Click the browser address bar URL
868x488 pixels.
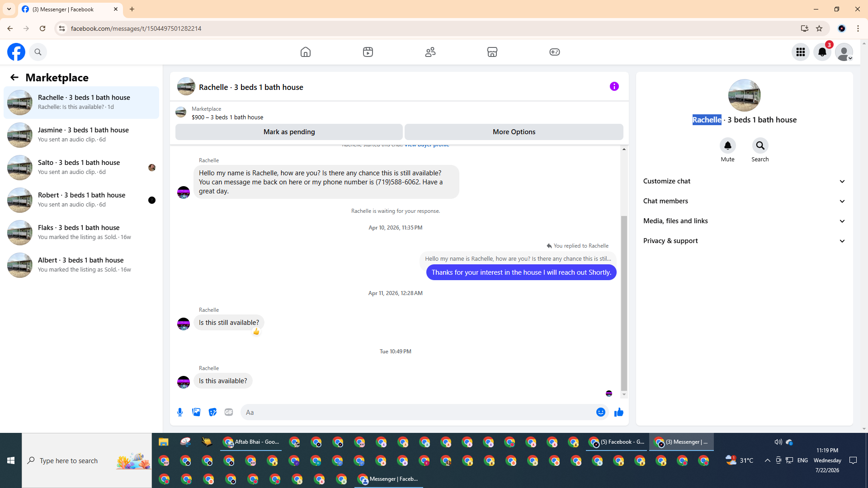[136, 28]
